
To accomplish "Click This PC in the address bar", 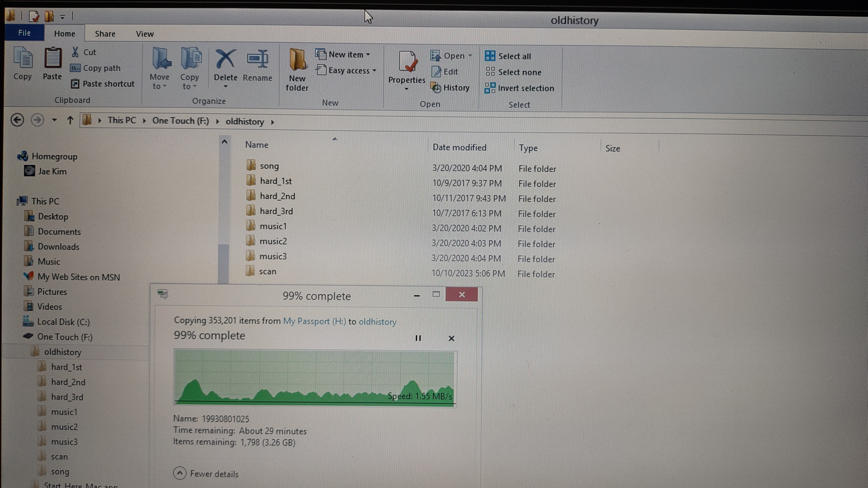I will pyautogui.click(x=122, y=120).
